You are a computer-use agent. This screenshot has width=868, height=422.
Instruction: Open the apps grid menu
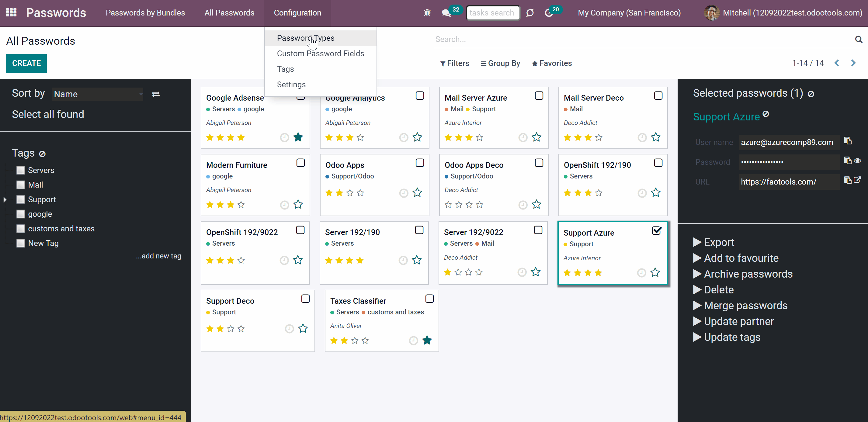click(x=11, y=12)
